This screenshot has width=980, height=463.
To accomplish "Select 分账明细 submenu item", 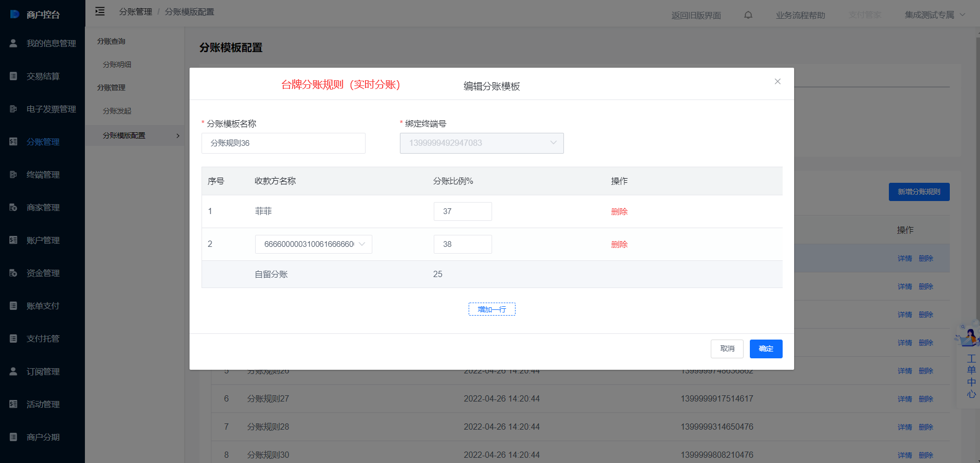I will coord(117,65).
